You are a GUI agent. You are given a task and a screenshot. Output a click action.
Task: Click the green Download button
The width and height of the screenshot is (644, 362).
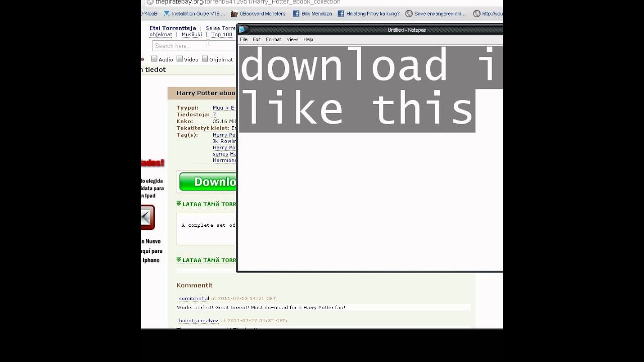(x=208, y=182)
